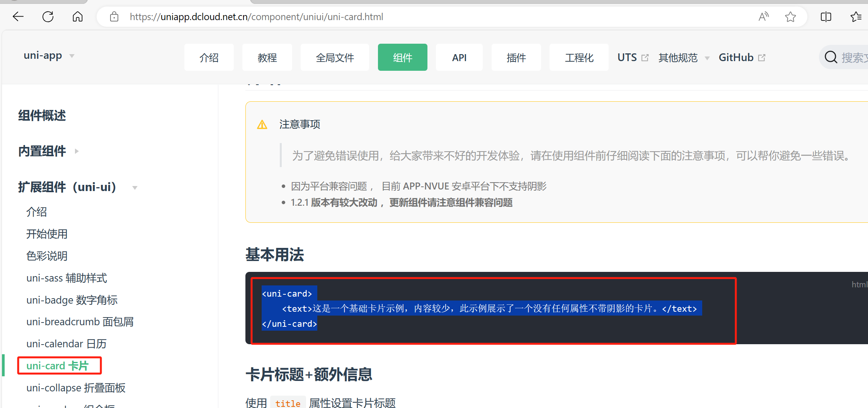This screenshot has width=868, height=408.
Task: Open the API navigation tab
Action: [459, 57]
